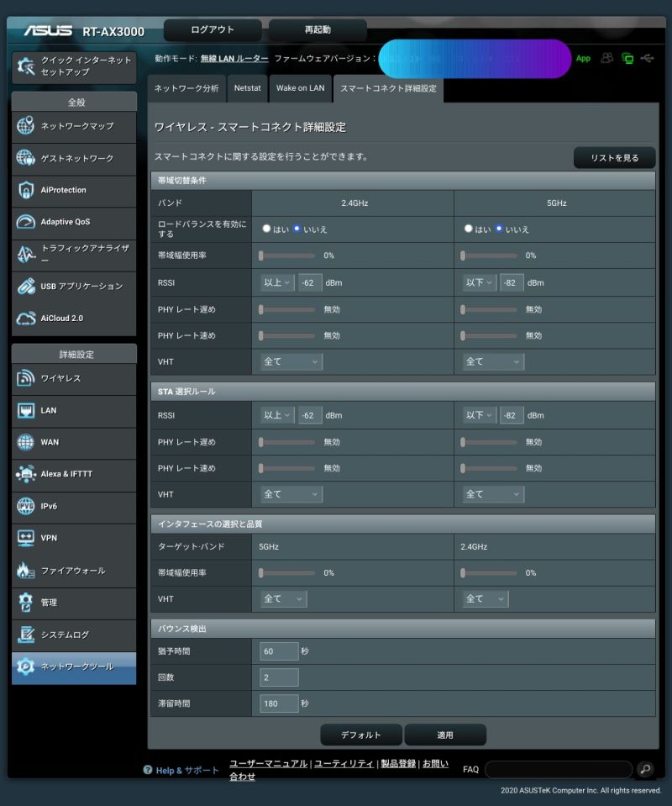Image resolution: width=672 pixels, height=806 pixels.
Task: Click the 2.4GHz 帯域幅使用率 slider
Action: (x=286, y=255)
